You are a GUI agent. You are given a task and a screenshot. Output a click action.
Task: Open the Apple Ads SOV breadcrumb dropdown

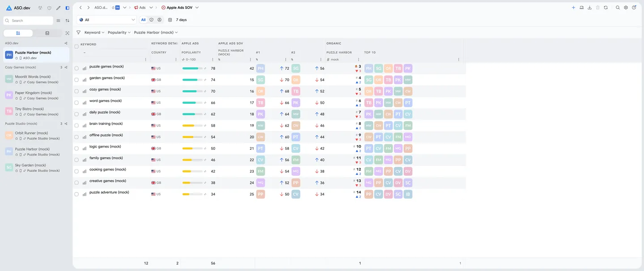[197, 8]
